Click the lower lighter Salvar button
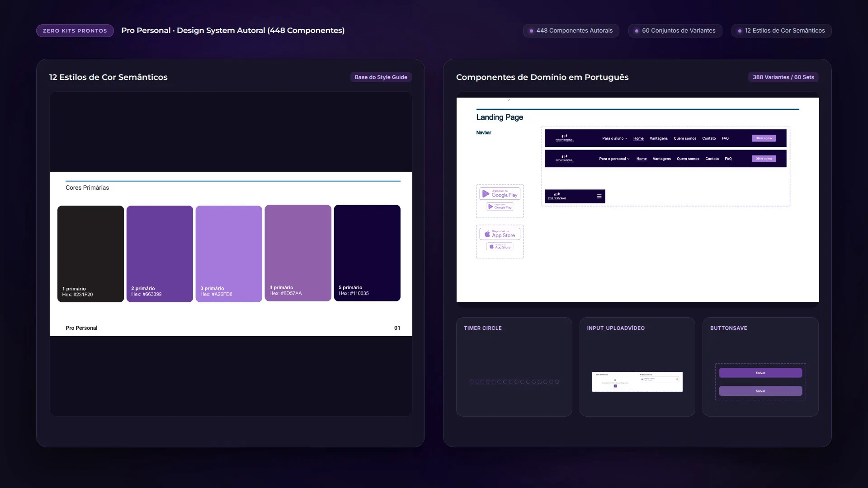 (x=760, y=391)
